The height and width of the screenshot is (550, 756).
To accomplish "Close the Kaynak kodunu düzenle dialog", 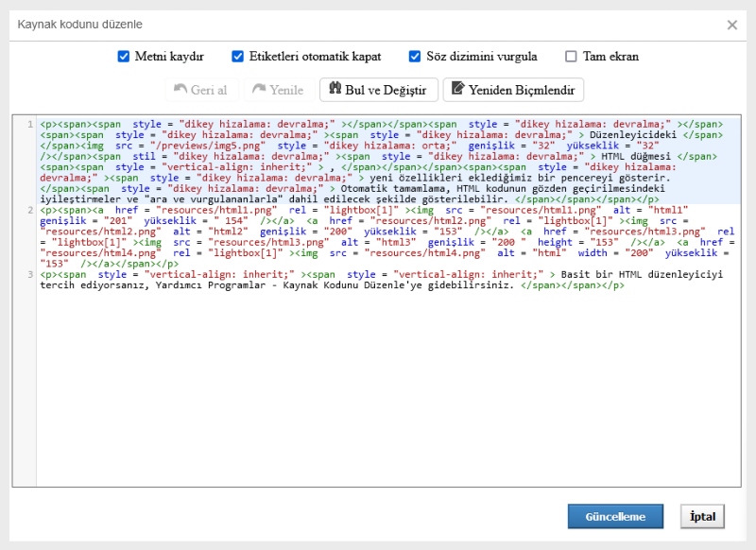I will (x=731, y=26).
